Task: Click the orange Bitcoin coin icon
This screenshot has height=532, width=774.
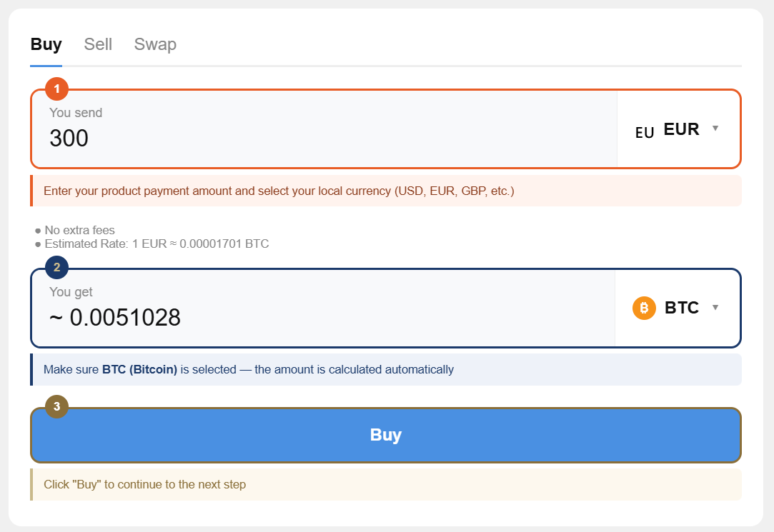Action: click(644, 308)
